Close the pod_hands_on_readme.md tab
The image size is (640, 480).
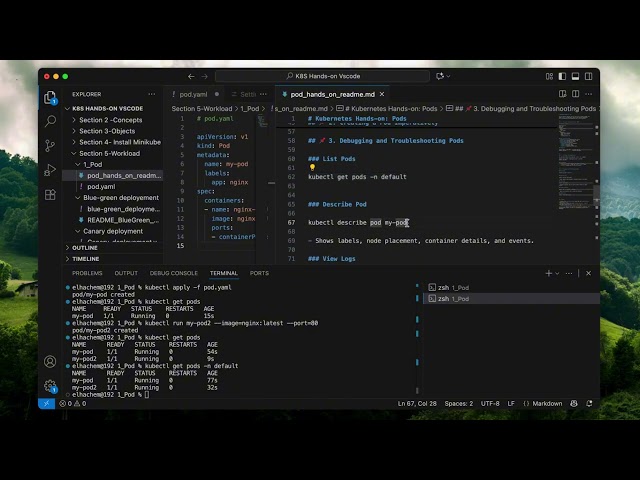tap(382, 94)
